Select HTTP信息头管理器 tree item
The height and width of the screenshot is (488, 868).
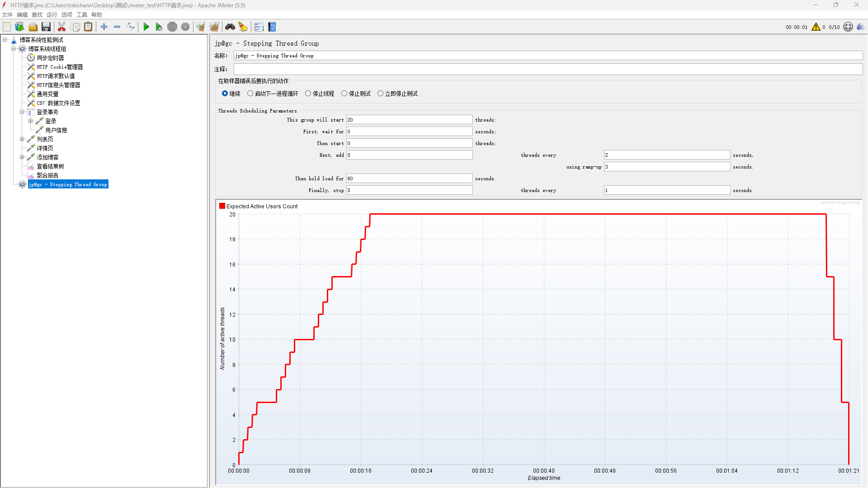click(x=58, y=85)
